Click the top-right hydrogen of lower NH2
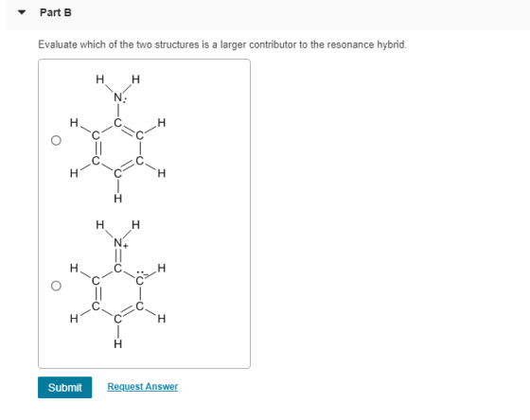The width and height of the screenshot is (530, 420). [135, 224]
